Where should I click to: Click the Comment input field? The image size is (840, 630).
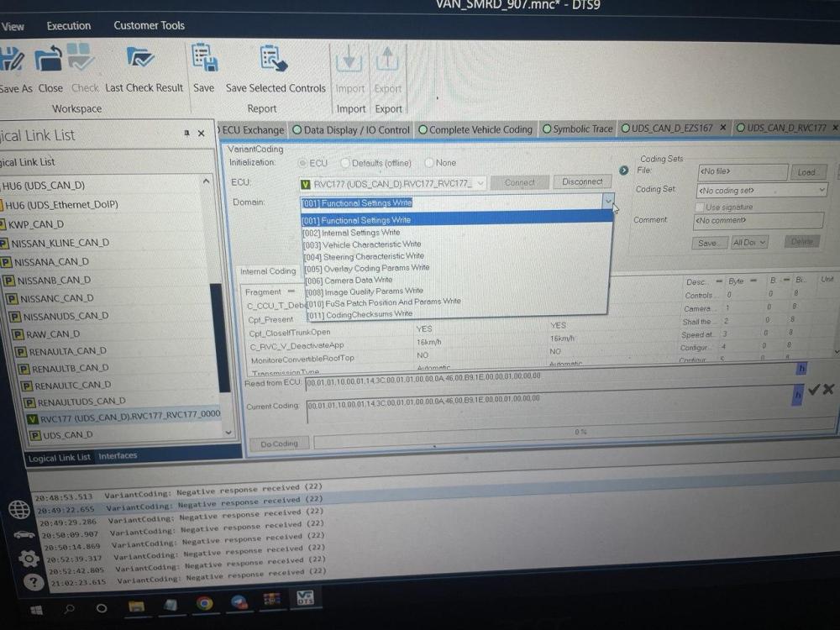(758, 220)
